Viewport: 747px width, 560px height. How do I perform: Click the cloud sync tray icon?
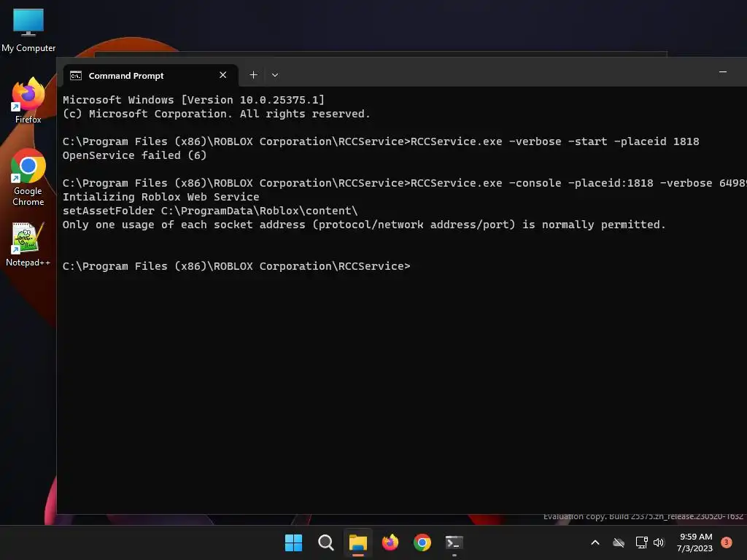pyautogui.click(x=619, y=542)
